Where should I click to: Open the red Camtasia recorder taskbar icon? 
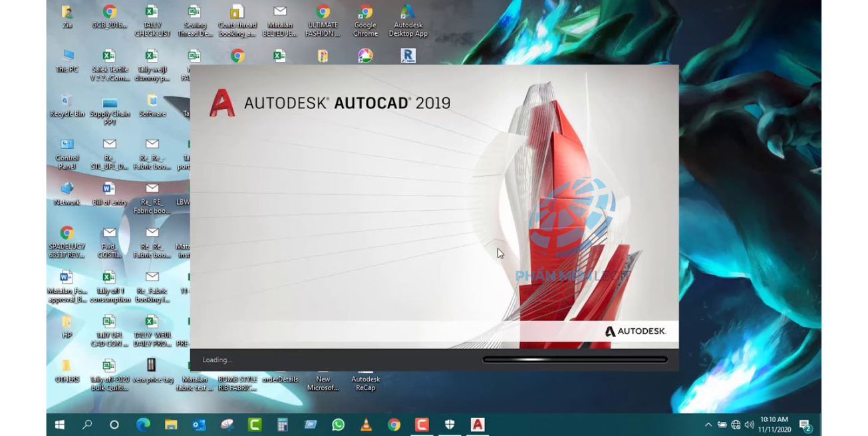point(422,425)
